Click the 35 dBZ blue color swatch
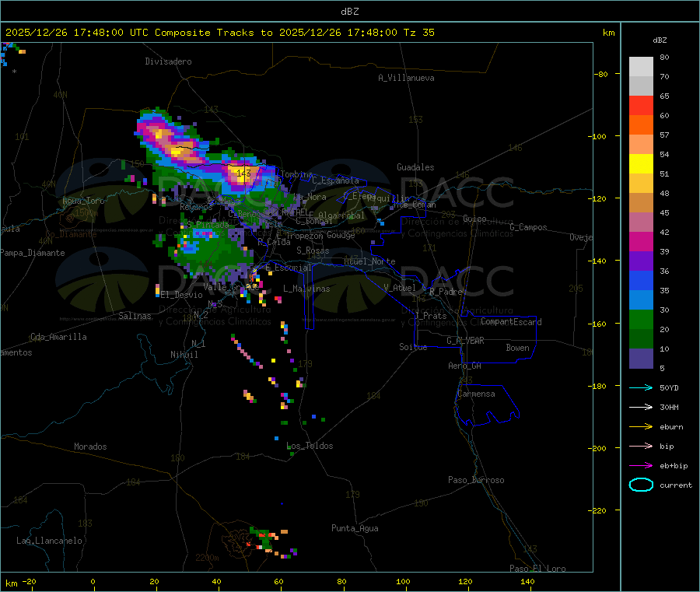Screen dimensions: 700x592 pos(641,280)
